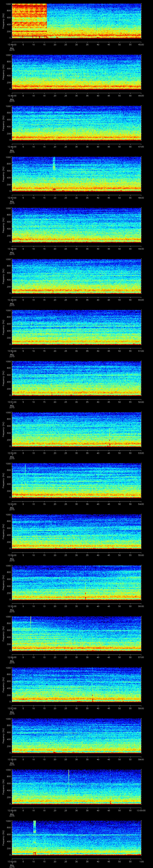Click the 12:46:00 start time label
The image size is (153, 868).
12,147
